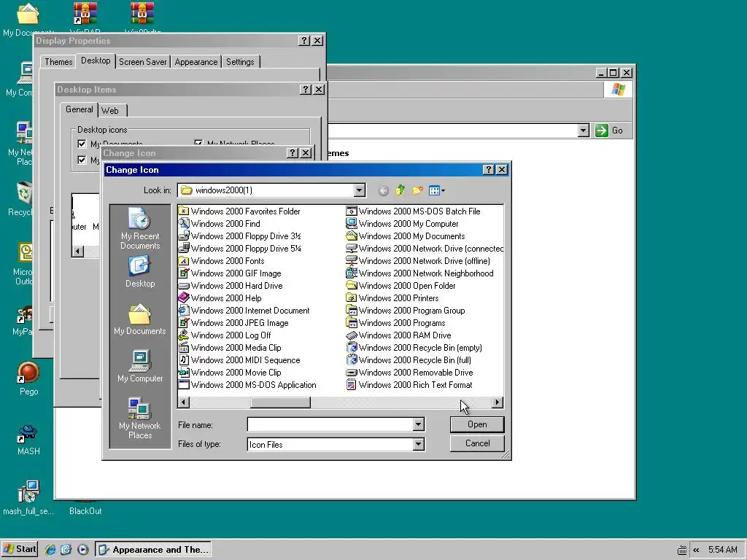Choose Windows 2000 Removable Drive file
This screenshot has height=560, width=747.
click(410, 372)
